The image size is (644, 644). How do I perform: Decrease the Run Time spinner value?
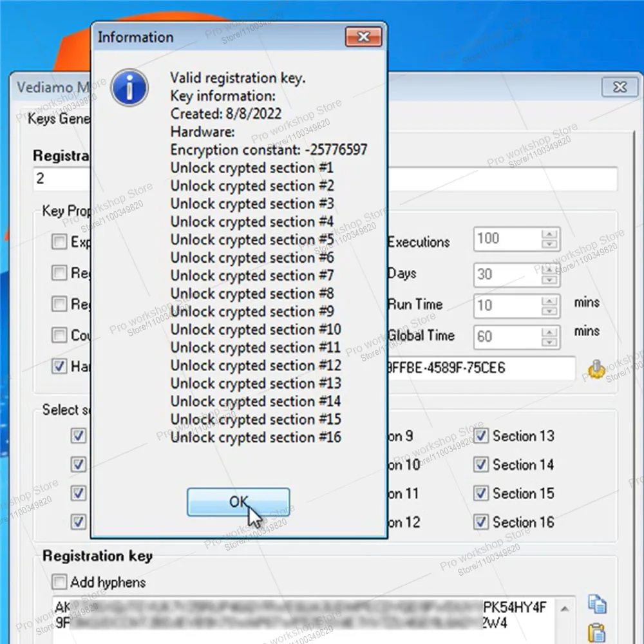[549, 311]
